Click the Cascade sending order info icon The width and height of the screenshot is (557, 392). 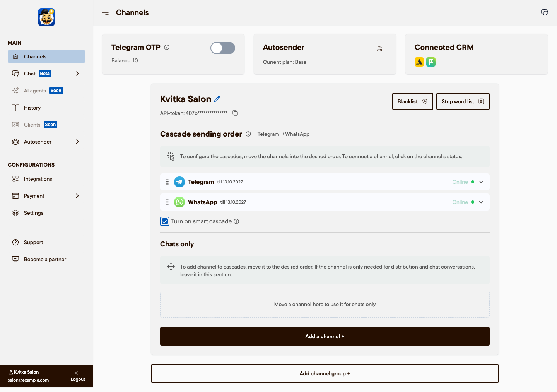[x=248, y=134]
